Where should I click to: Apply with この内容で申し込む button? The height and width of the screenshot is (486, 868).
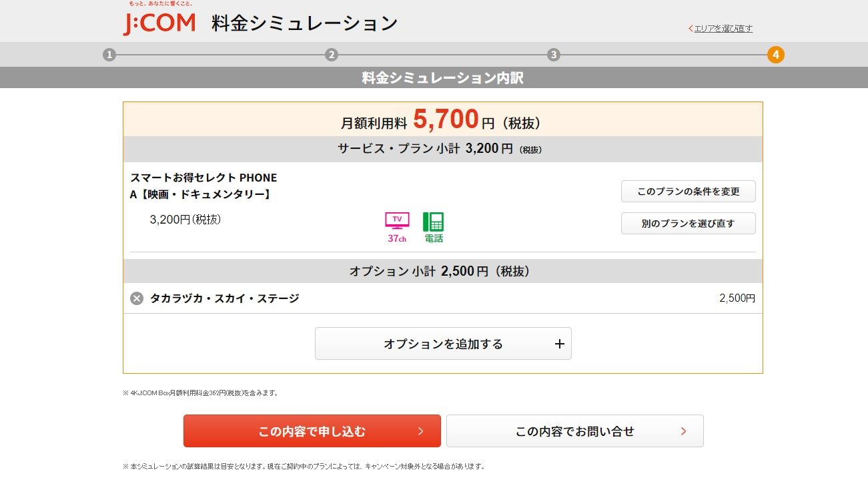312,431
